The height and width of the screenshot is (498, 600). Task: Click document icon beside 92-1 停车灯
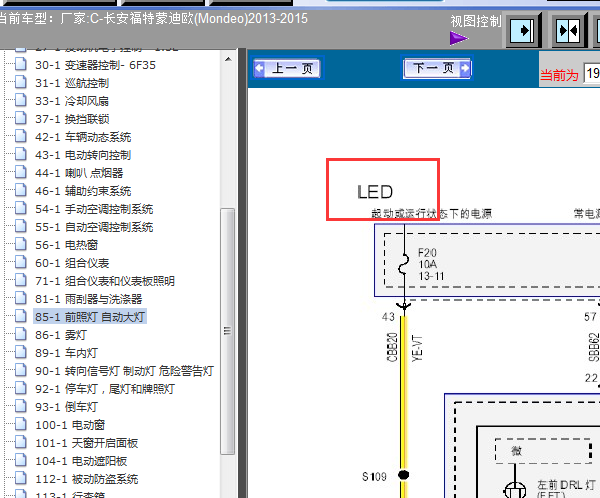pyautogui.click(x=21, y=388)
